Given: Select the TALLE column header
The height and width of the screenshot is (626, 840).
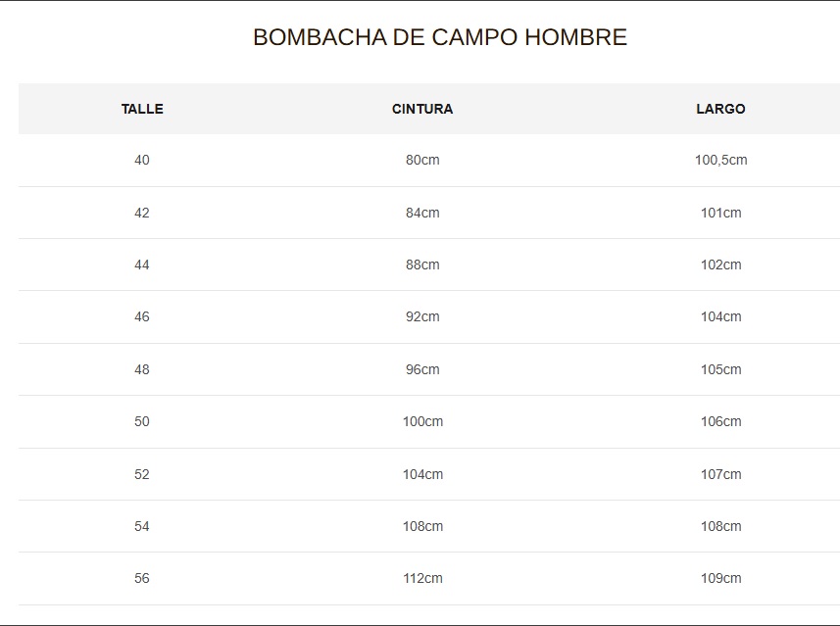Looking at the screenshot, I should coord(142,109).
